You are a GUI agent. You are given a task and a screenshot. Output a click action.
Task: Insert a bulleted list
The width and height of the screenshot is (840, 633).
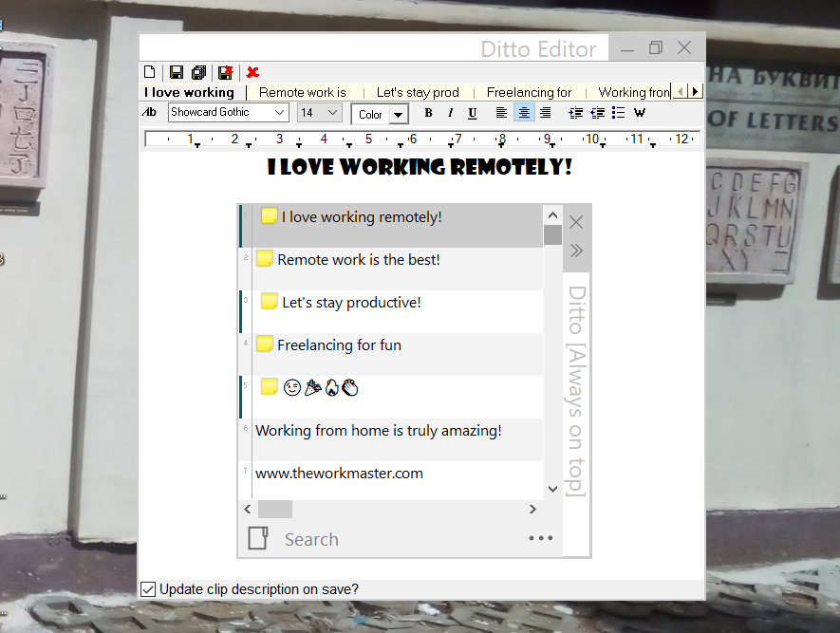(618, 113)
